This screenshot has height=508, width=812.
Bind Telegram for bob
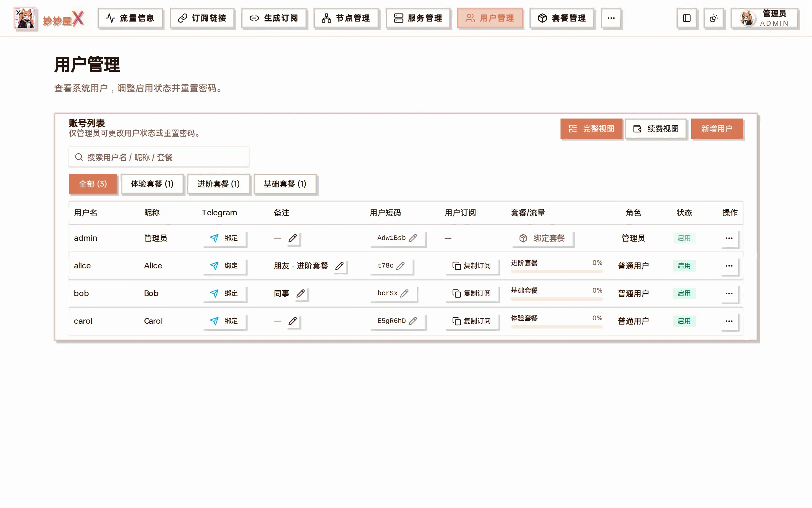tap(224, 293)
